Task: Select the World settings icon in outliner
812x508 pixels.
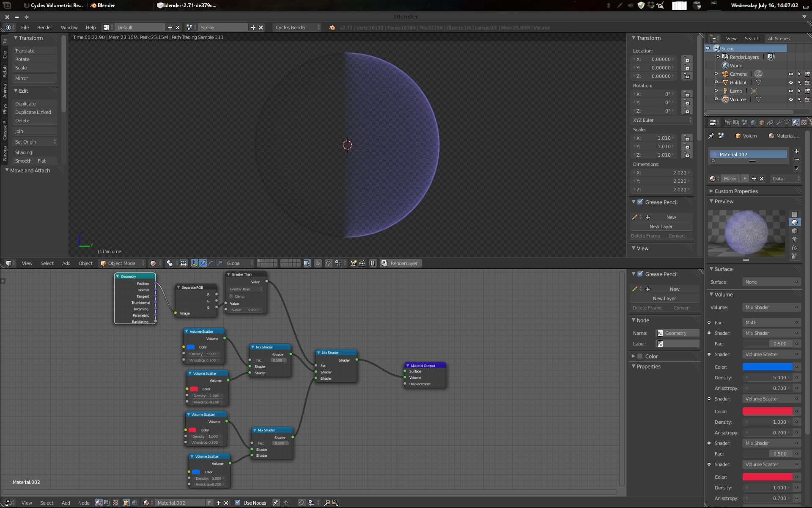Action: [x=725, y=66]
